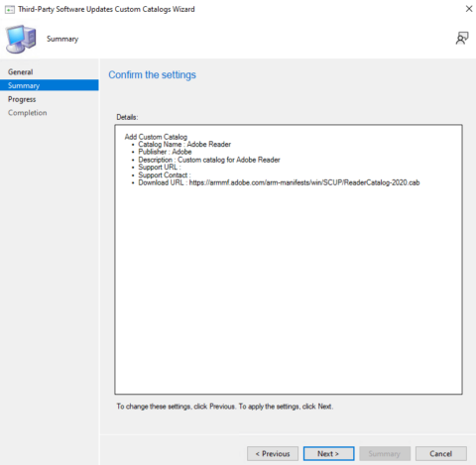Image resolution: width=476 pixels, height=465 pixels.
Task: Click the feedback person icon in header
Action: (462, 39)
